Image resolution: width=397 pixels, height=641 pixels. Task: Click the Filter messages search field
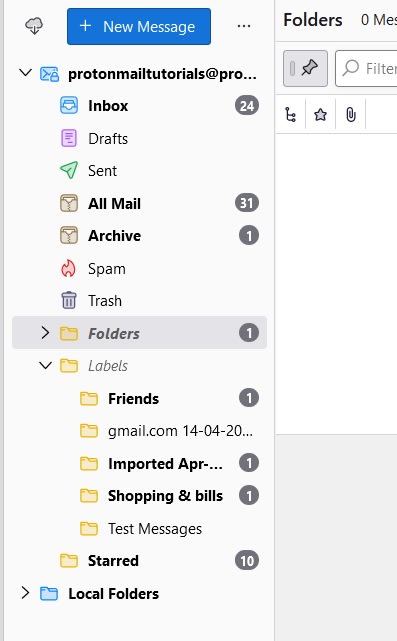coord(366,68)
